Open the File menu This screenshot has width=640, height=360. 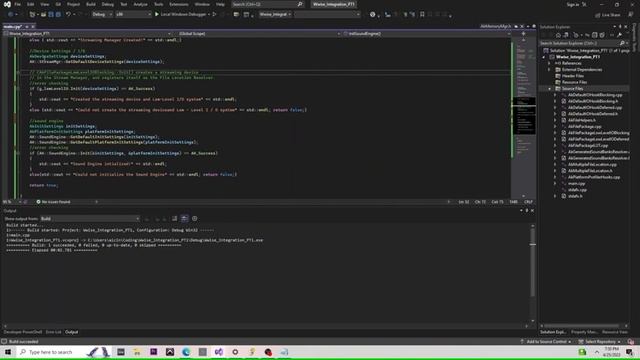pyautogui.click(x=17, y=4)
